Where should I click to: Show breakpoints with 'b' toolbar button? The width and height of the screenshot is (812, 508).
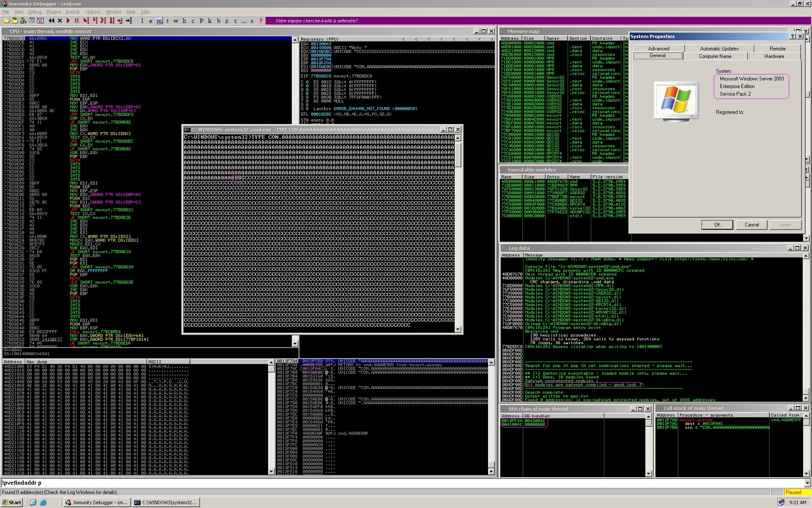218,20
